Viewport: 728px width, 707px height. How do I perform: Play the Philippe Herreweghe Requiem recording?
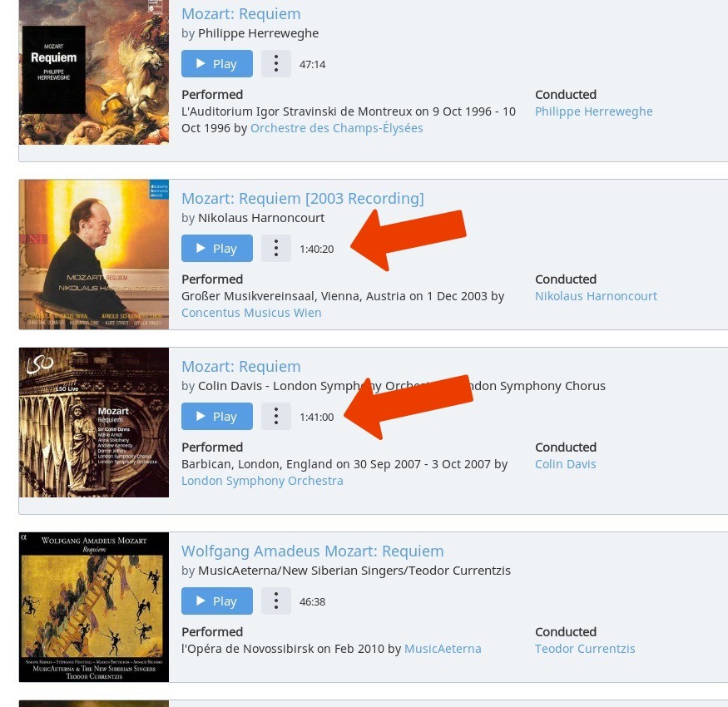click(217, 63)
